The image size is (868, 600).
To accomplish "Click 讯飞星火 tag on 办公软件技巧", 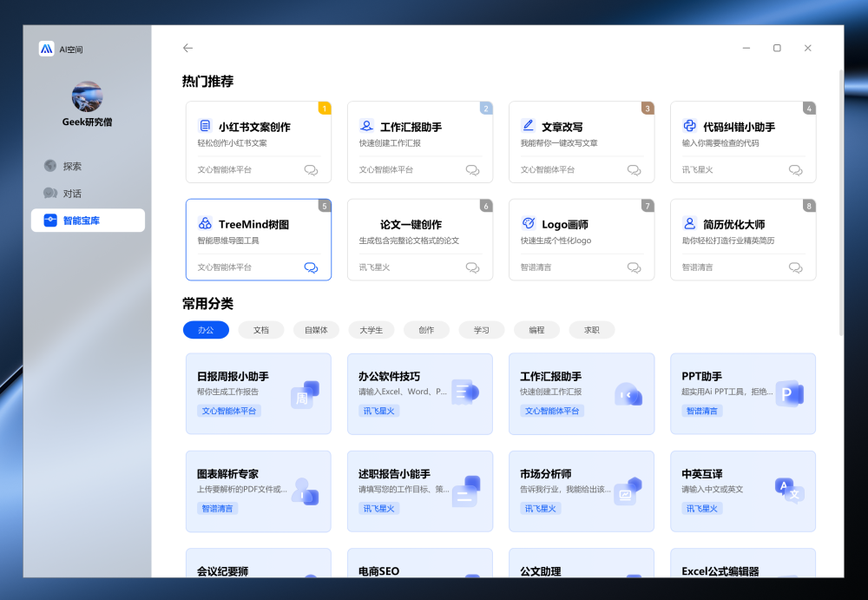I will [x=379, y=411].
